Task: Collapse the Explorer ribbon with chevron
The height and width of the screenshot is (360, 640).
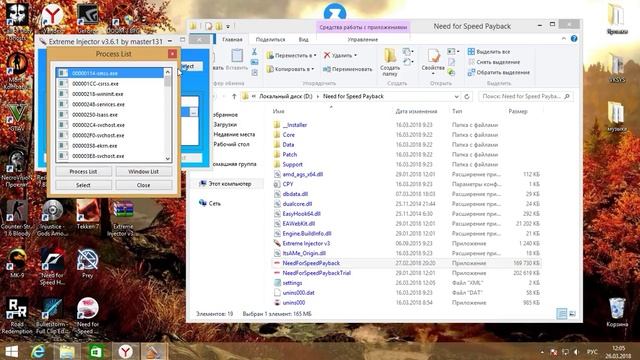Action: [x=564, y=39]
